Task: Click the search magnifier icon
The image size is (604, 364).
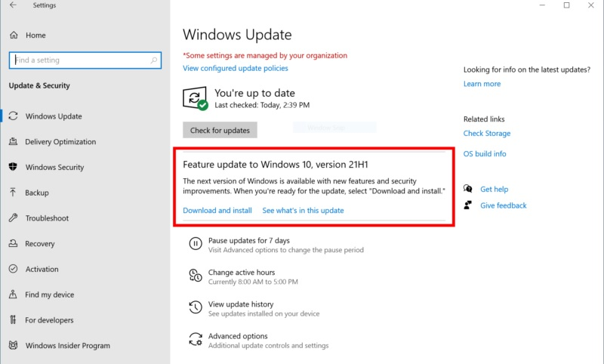Action: 154,60
